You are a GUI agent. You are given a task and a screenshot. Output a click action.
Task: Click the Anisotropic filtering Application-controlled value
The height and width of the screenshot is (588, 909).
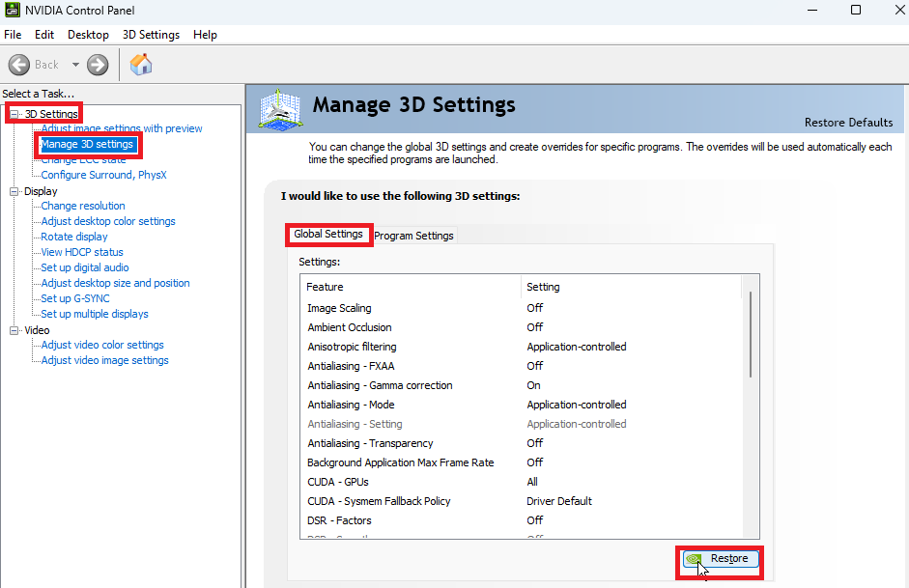(577, 347)
